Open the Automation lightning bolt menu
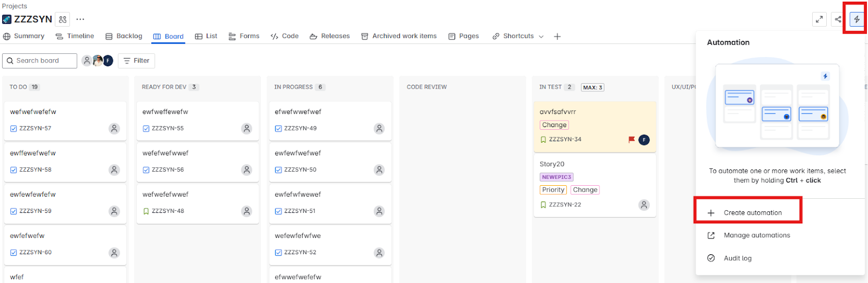 click(857, 19)
